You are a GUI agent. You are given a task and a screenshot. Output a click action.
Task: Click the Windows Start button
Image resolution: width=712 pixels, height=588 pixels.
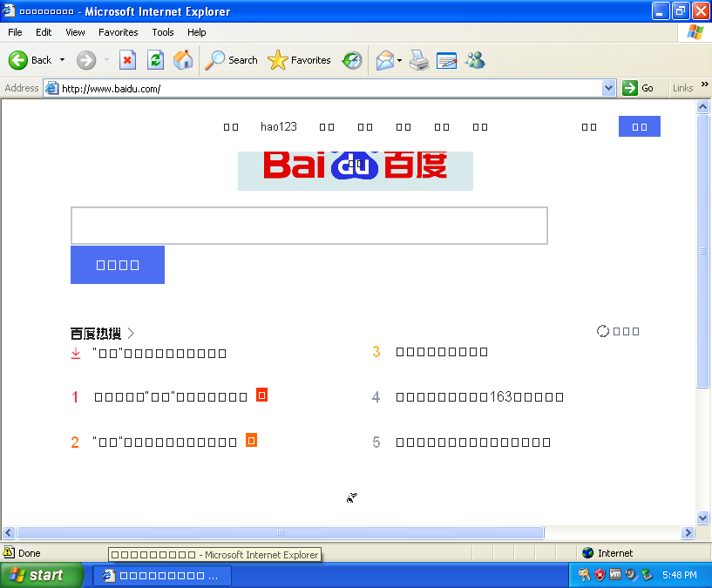point(41,575)
